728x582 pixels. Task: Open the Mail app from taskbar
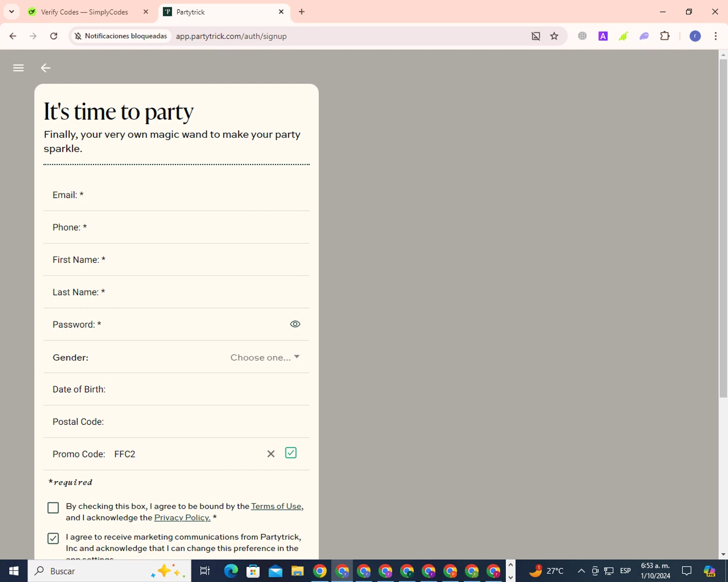click(275, 571)
